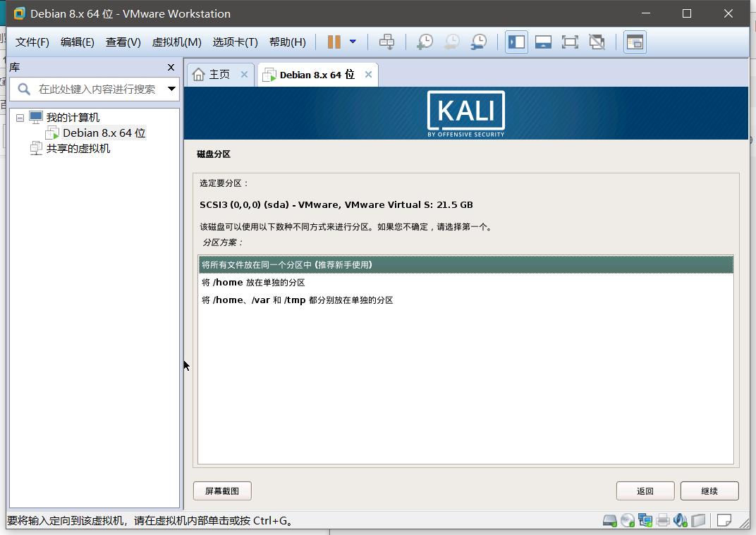Click the 继续 button
Viewport: 756px width, 535px height.
coord(709,491)
